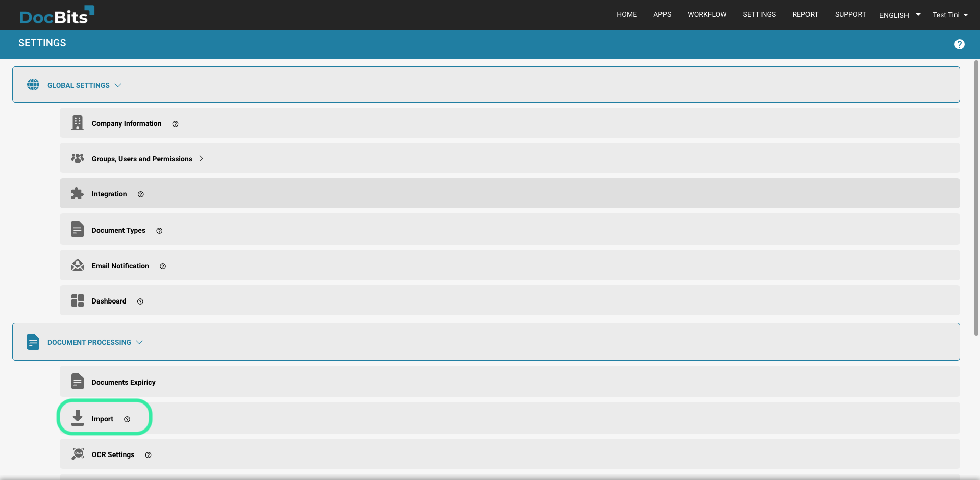980x480 pixels.
Task: Click the Import download icon
Action: click(x=77, y=417)
